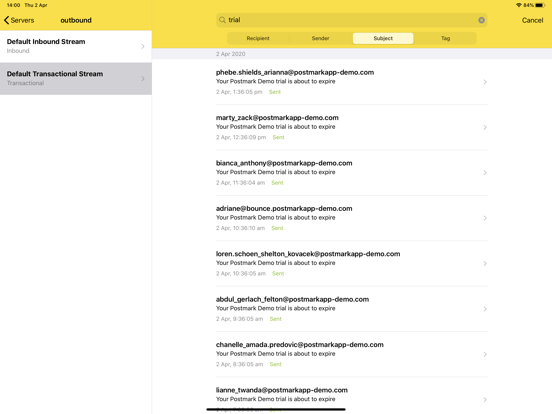552x414 pixels.
Task: Switch filter to Recipient
Action: pyautogui.click(x=258, y=38)
